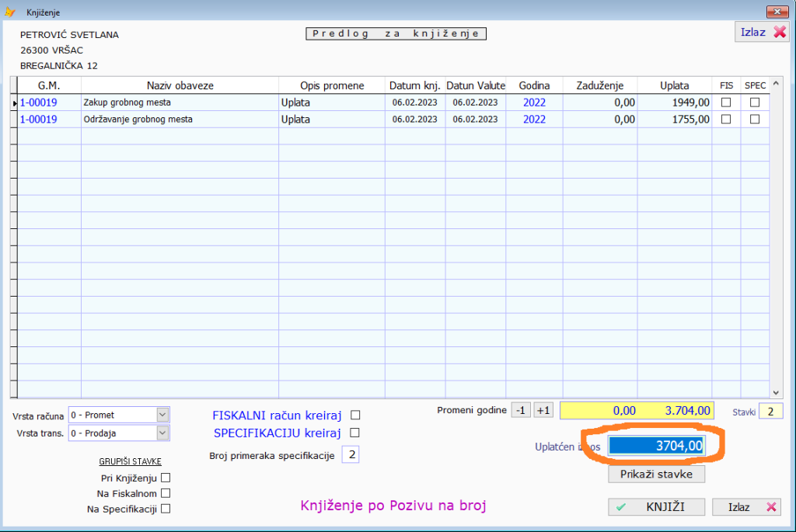Click Broj primeraka specifikacije field

351,455
